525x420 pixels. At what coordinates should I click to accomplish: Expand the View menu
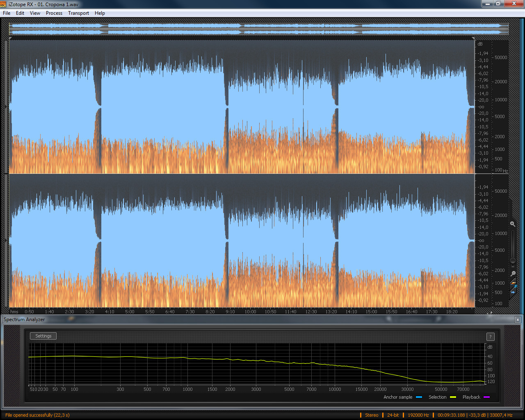pos(35,13)
